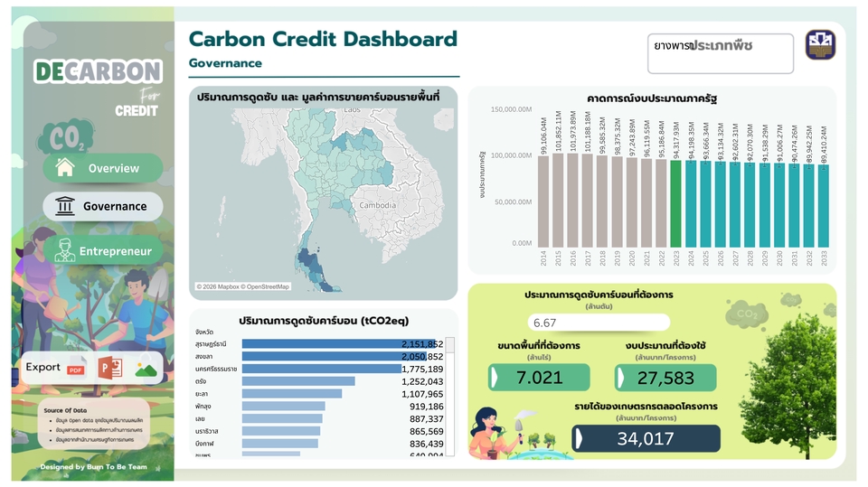Click the bank building Governance icon
The image size is (868, 487).
[x=65, y=206]
